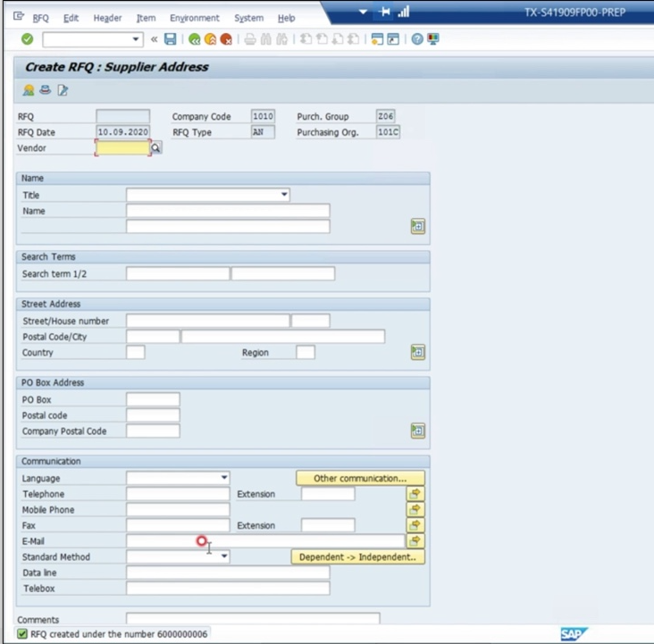The width and height of the screenshot is (654, 644).
Task: Open the System menu
Action: click(248, 18)
